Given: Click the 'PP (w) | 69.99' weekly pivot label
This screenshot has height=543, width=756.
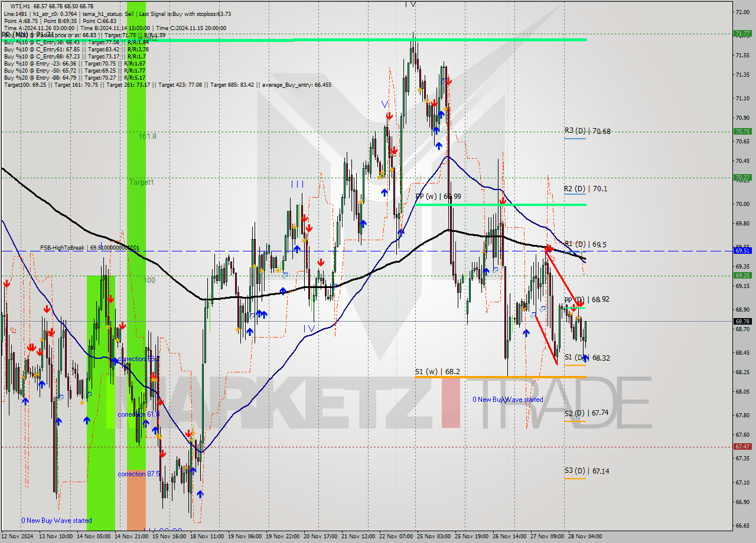Looking at the screenshot, I should tap(438, 196).
